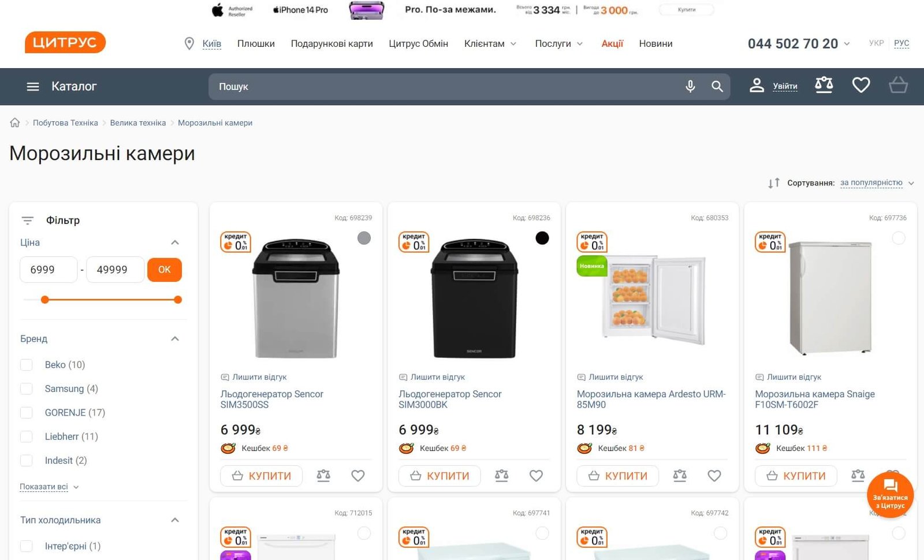Click the minimum price slider handle
The height and width of the screenshot is (560, 924).
[45, 300]
